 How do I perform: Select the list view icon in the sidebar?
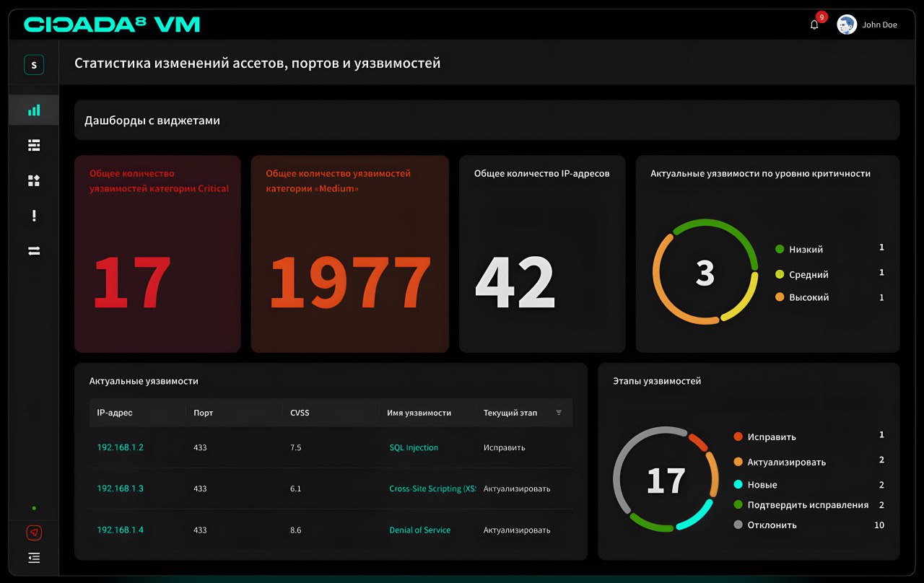click(33, 145)
